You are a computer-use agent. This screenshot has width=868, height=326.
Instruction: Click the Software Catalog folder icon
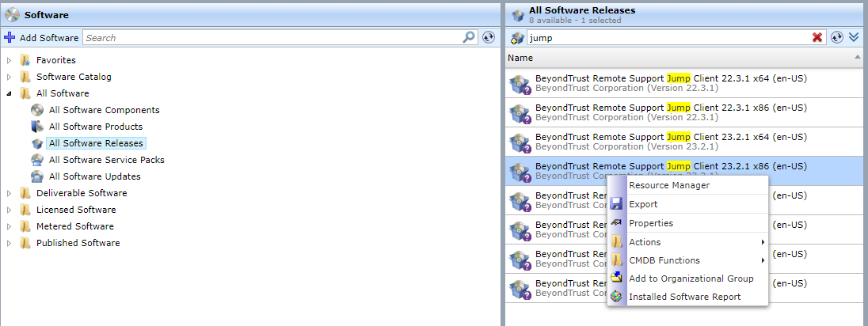(25, 77)
